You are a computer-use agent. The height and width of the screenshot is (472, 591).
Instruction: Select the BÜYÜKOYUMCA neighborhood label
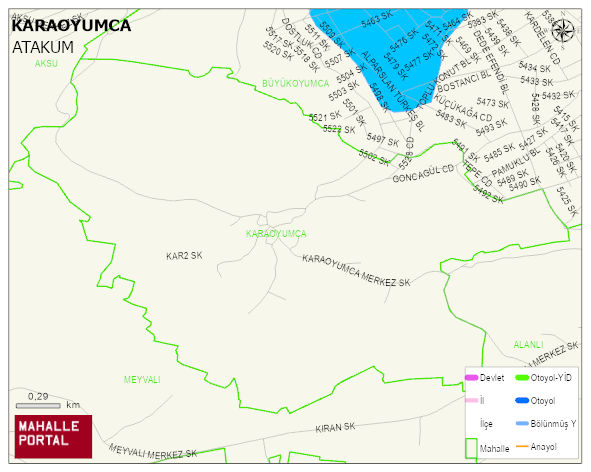[296, 83]
